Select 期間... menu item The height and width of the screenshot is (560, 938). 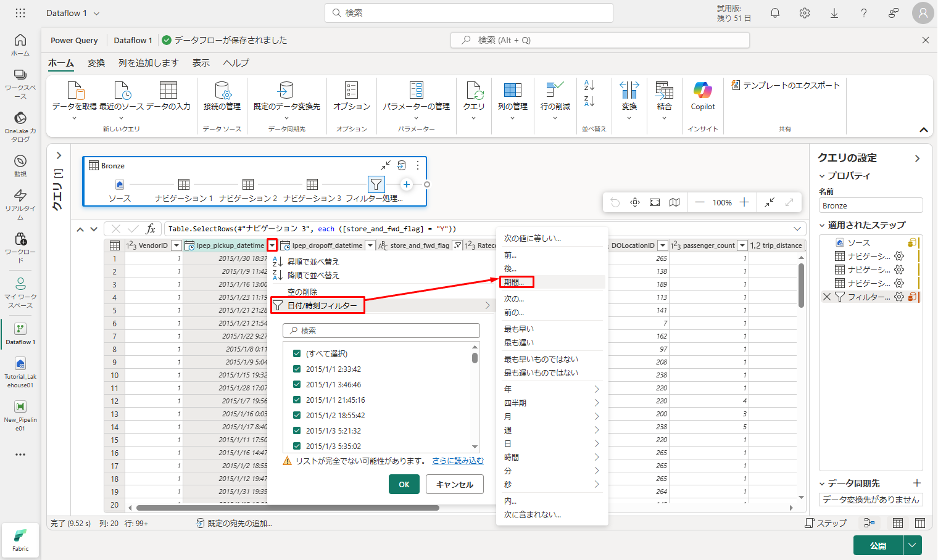(552, 282)
